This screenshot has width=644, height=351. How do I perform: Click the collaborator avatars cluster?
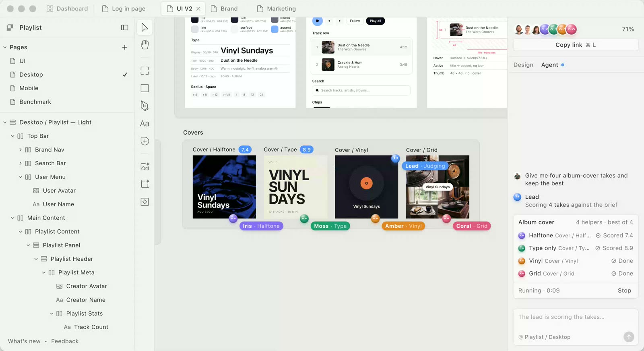point(545,29)
